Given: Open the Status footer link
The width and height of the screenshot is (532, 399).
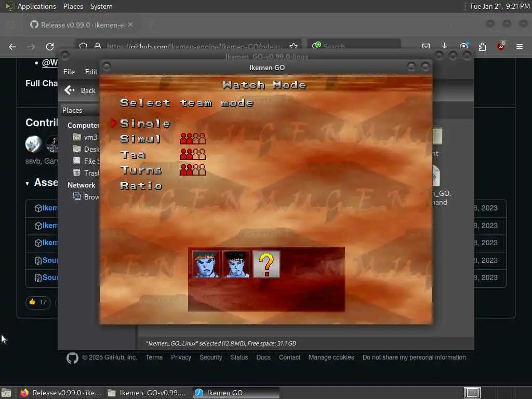Looking at the screenshot, I should coord(239,357).
